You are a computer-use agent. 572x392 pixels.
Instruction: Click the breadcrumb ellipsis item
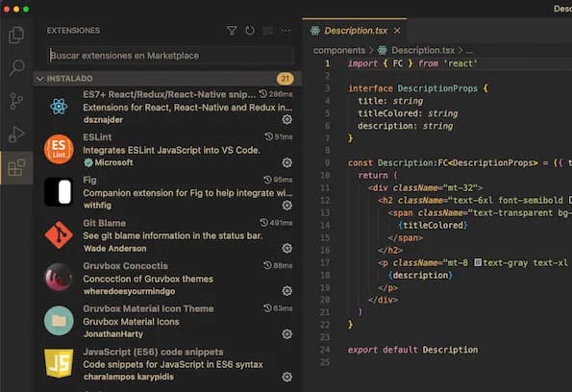tap(469, 51)
